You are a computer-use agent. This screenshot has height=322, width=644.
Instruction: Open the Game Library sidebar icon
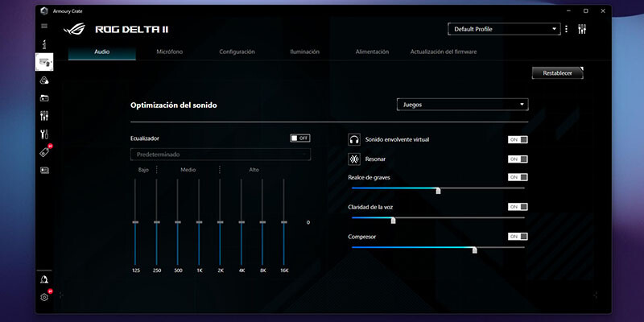(x=44, y=98)
